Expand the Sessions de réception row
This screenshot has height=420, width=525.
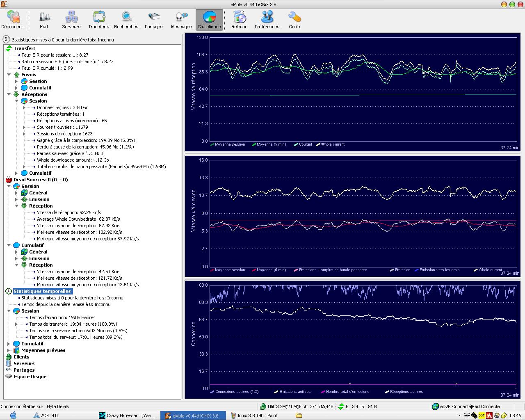24,134
